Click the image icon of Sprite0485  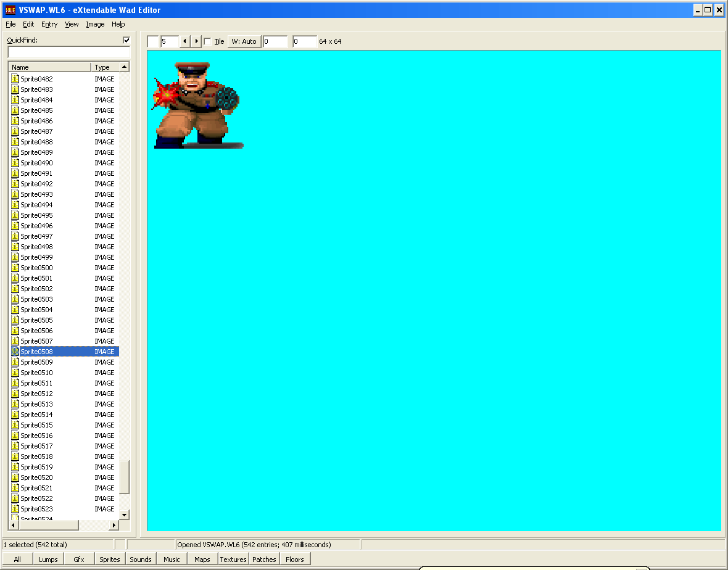(15, 110)
